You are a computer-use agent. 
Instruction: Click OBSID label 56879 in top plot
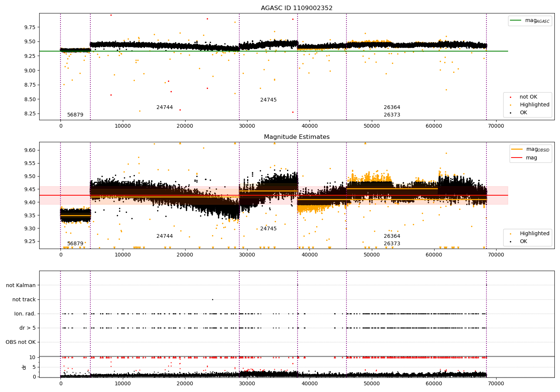coord(75,115)
